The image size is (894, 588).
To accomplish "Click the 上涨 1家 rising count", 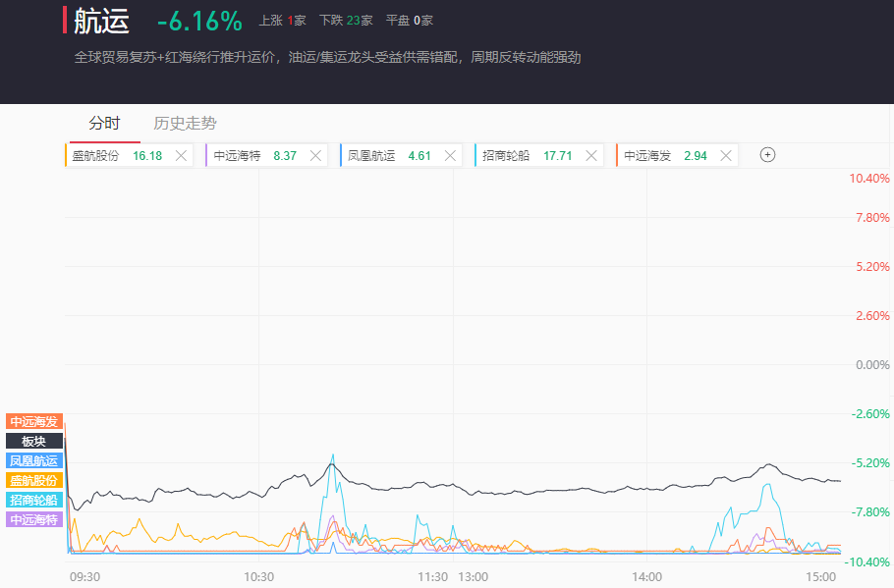I will 283,21.
